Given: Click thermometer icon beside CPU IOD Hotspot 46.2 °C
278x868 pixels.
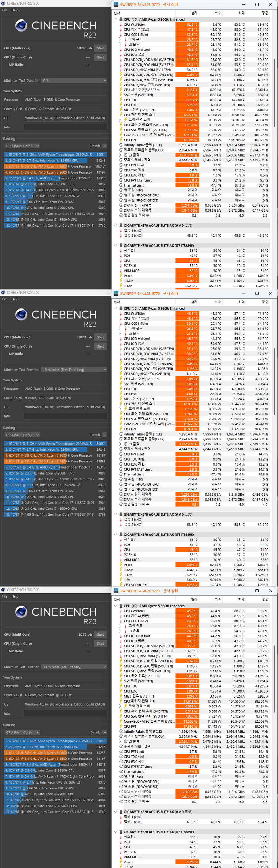Looking at the screenshot, I should [x=121, y=339].
